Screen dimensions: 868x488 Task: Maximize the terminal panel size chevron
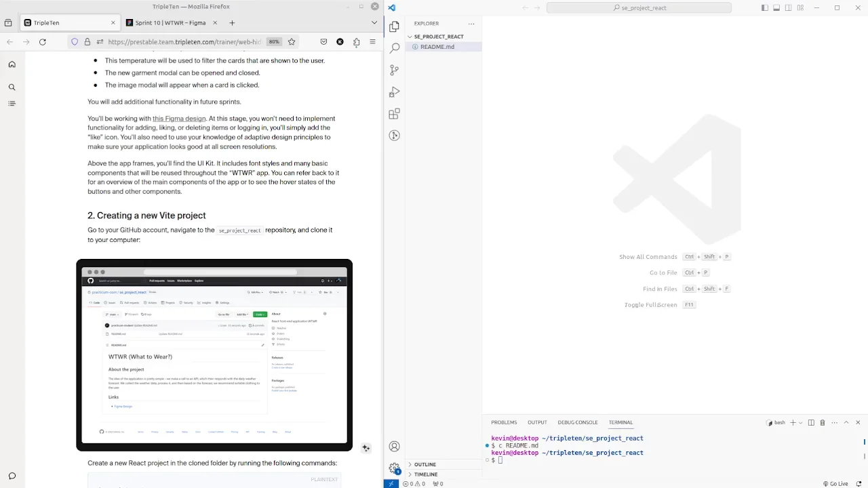point(846,422)
